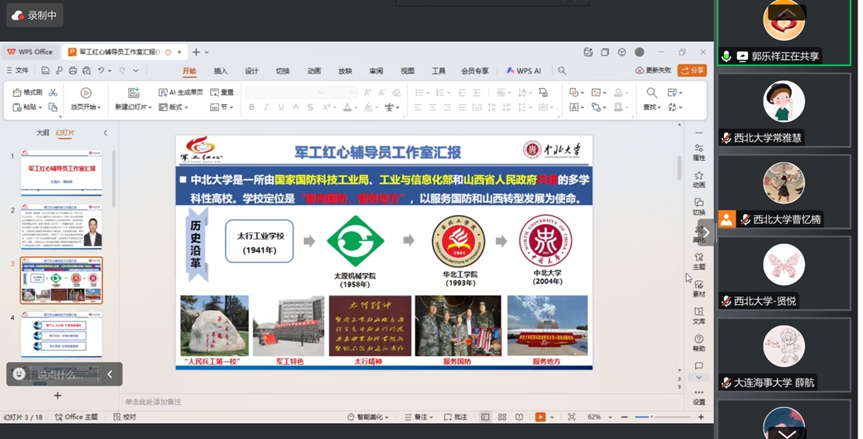This screenshot has height=439, width=863.
Task: Toggle slide sorter view in status bar
Action: (x=501, y=417)
